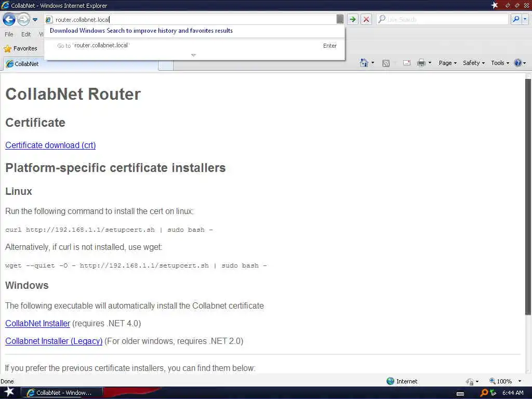This screenshot has height=399, width=532.
Task: Open the recent pages dropdown beside Forward
Action: pyautogui.click(x=35, y=20)
